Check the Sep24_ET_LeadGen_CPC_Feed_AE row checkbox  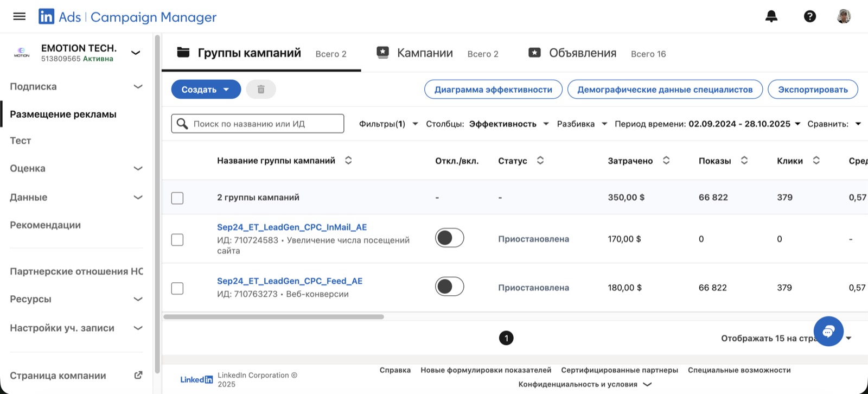pyautogui.click(x=177, y=288)
